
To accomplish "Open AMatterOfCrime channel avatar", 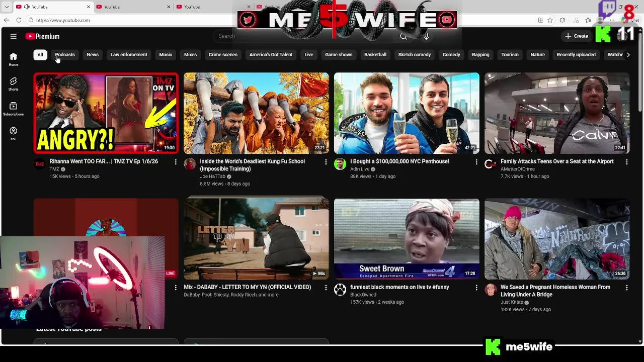I will click(491, 164).
